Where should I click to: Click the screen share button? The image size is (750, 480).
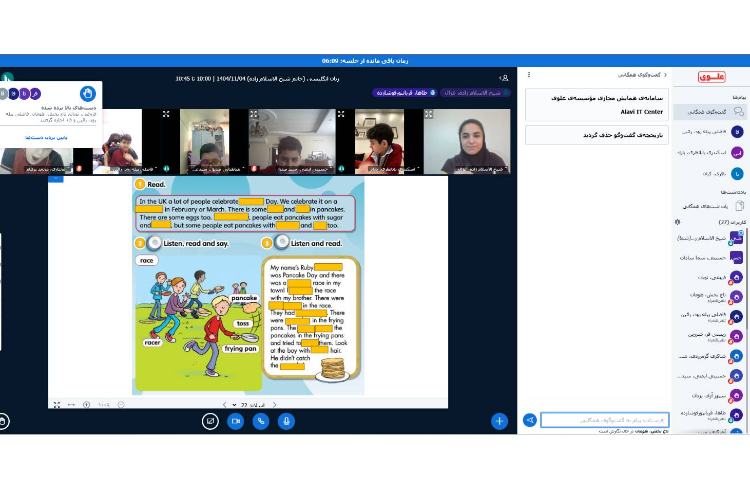pos(210,421)
